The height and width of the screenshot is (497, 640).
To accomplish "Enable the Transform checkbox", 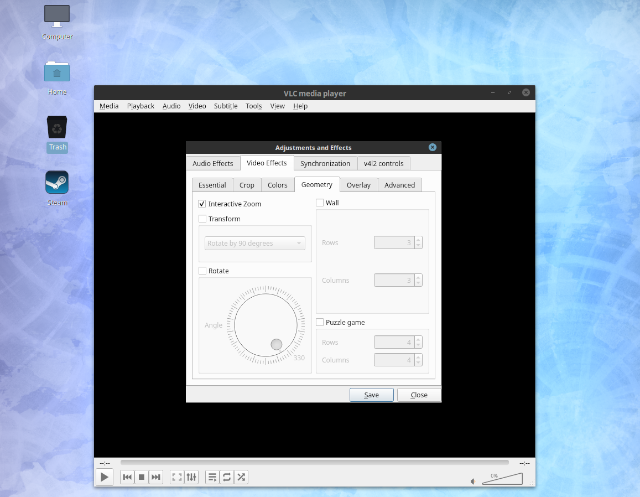I will pyautogui.click(x=202, y=219).
